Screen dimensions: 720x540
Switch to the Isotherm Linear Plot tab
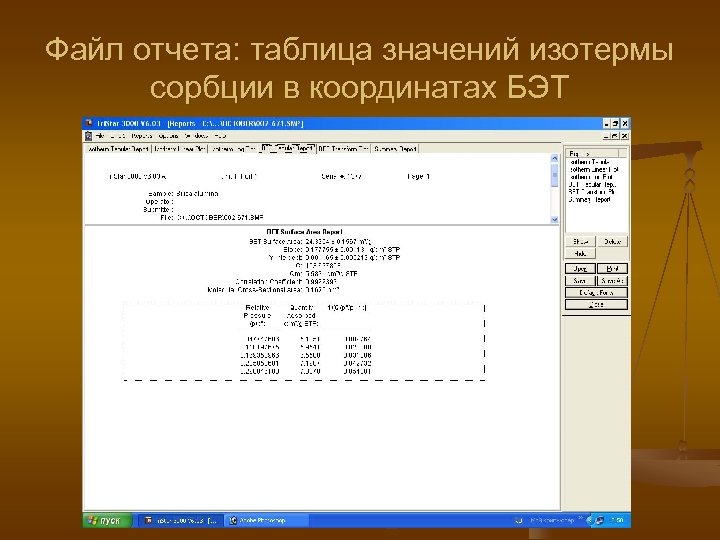180,149
